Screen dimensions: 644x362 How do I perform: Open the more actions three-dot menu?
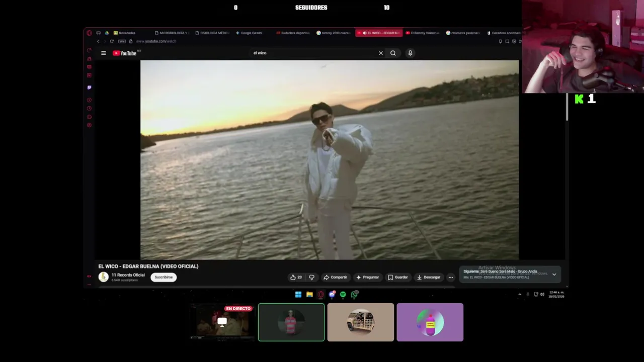tap(450, 277)
